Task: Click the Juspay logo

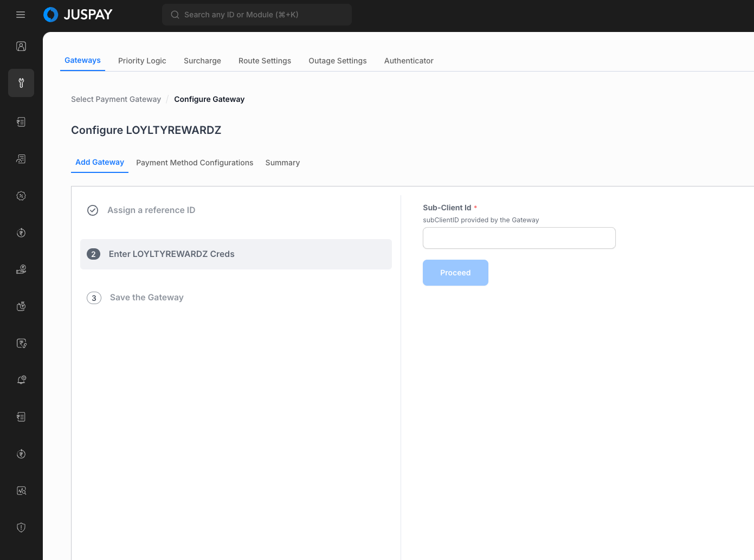Action: [x=78, y=15]
